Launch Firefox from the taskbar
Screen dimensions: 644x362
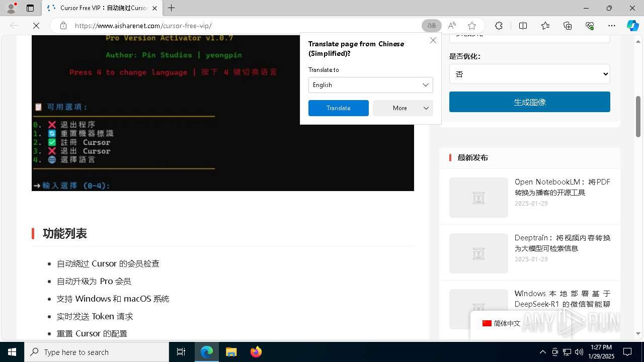pos(256,352)
